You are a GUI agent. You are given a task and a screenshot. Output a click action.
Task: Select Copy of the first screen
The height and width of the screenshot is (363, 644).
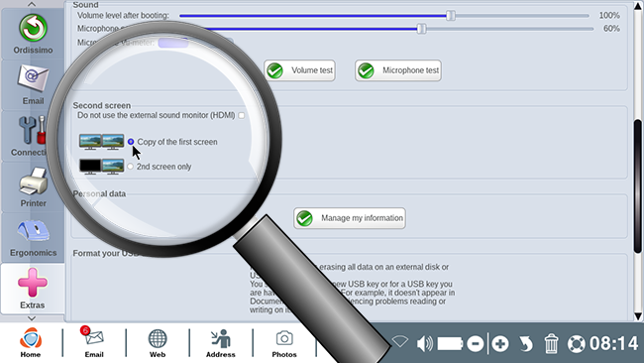pyautogui.click(x=131, y=142)
